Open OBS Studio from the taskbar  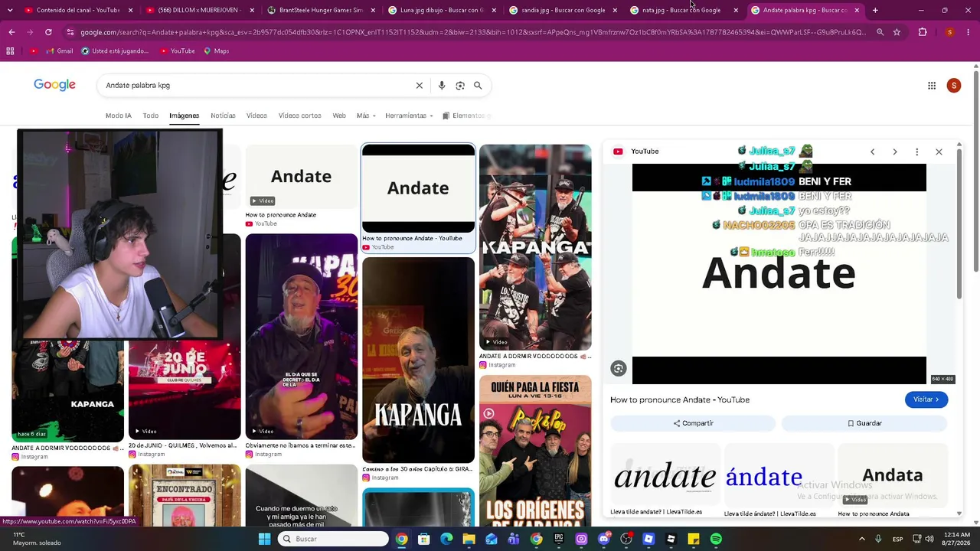(626, 539)
